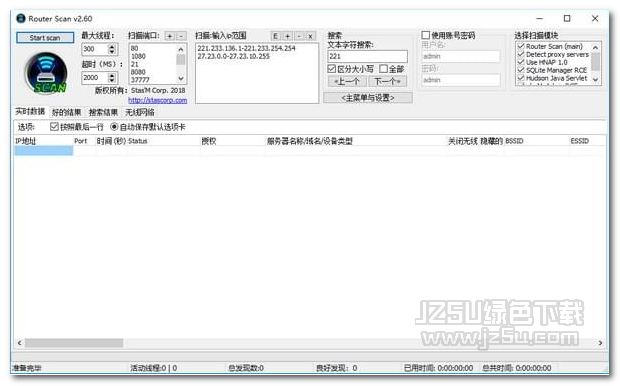Select the highlighted first cell under IP地址
The image size is (620, 386).
click(x=43, y=150)
